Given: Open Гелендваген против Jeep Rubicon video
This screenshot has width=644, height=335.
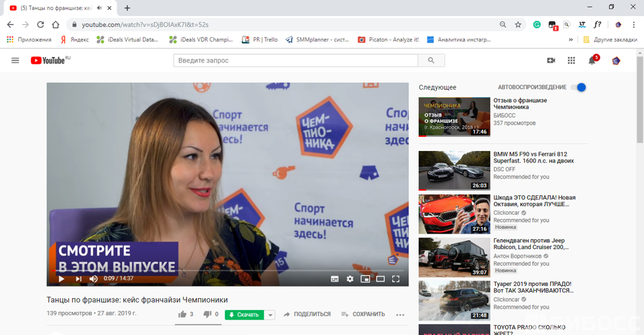Looking at the screenshot, I should click(454, 257).
